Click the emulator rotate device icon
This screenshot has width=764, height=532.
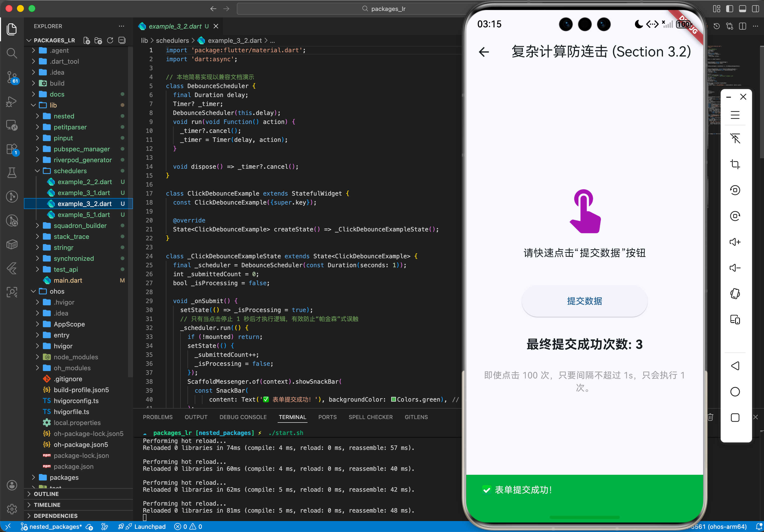(x=735, y=294)
